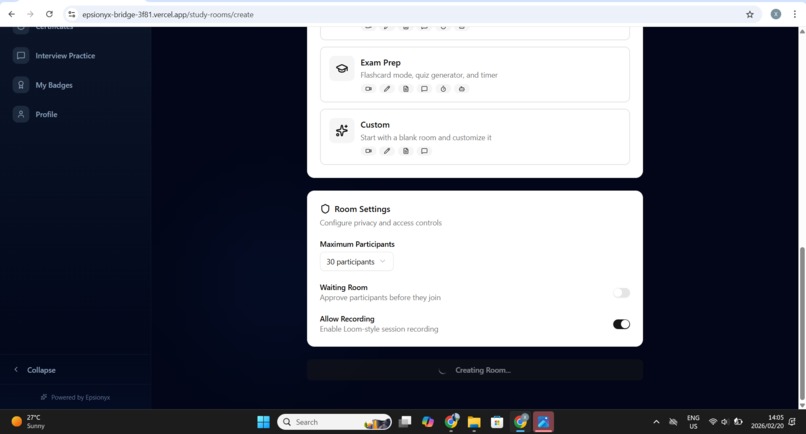806x434 pixels.
Task: Collapse the sidebar
Action: coord(35,370)
